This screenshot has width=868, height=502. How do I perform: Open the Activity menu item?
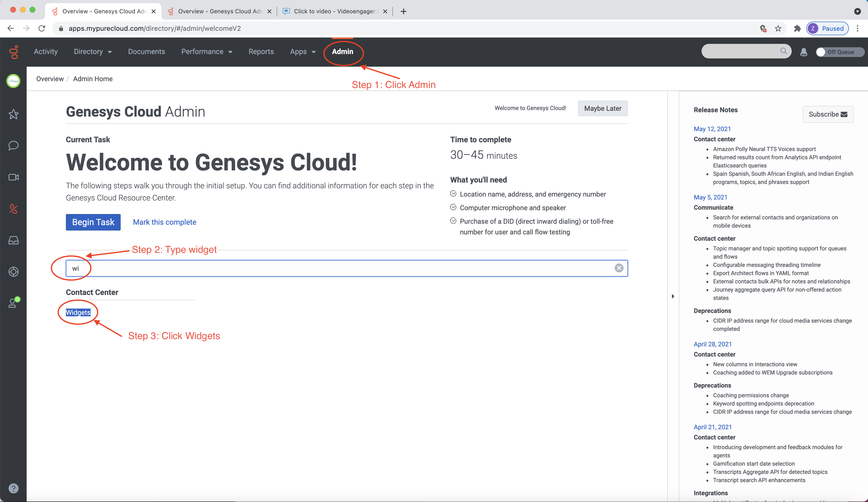click(46, 52)
